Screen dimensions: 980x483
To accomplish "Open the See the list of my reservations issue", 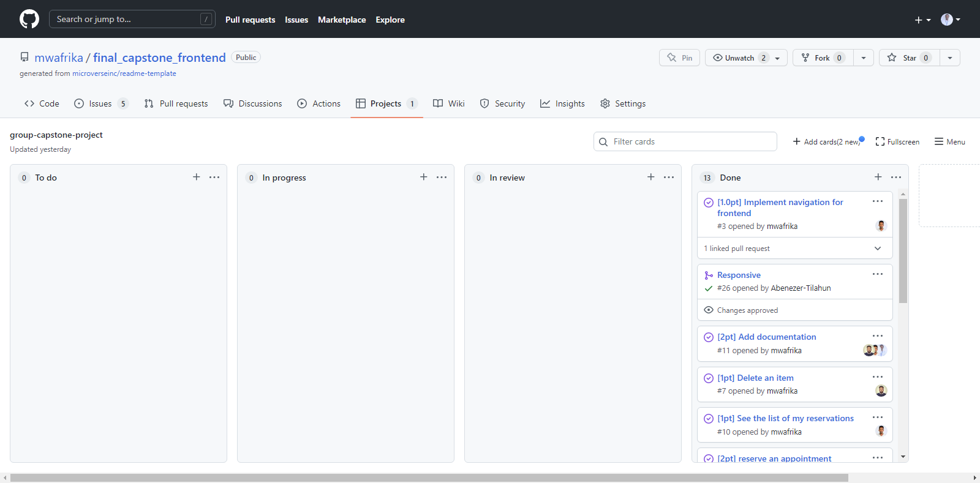I will tap(785, 418).
